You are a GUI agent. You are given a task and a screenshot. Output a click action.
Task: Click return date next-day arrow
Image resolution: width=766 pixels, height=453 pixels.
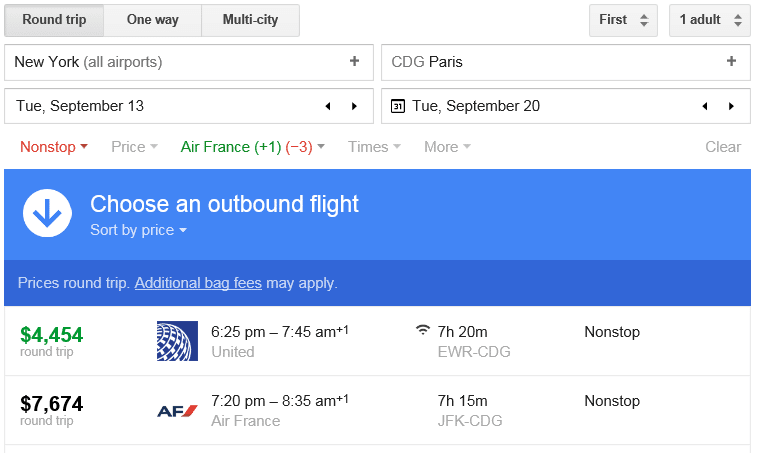click(x=731, y=106)
